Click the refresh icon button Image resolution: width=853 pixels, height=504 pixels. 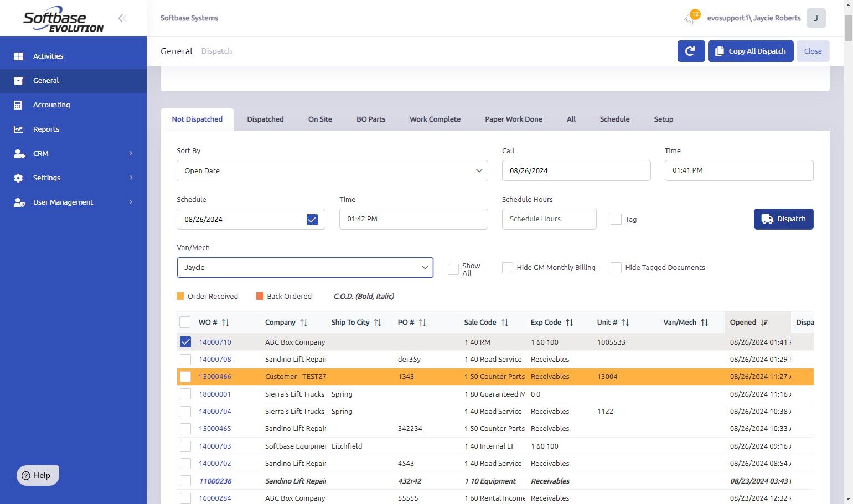coord(690,51)
